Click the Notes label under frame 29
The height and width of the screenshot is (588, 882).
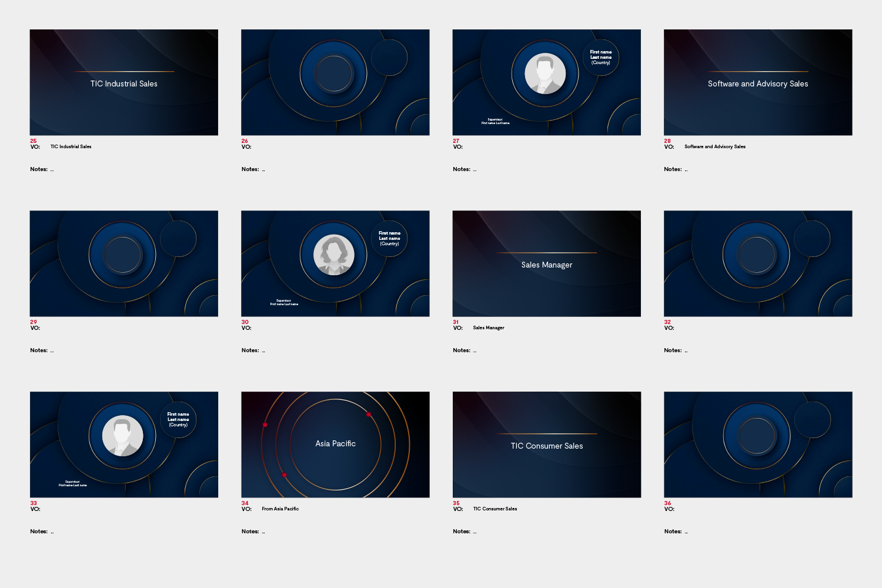coord(39,350)
